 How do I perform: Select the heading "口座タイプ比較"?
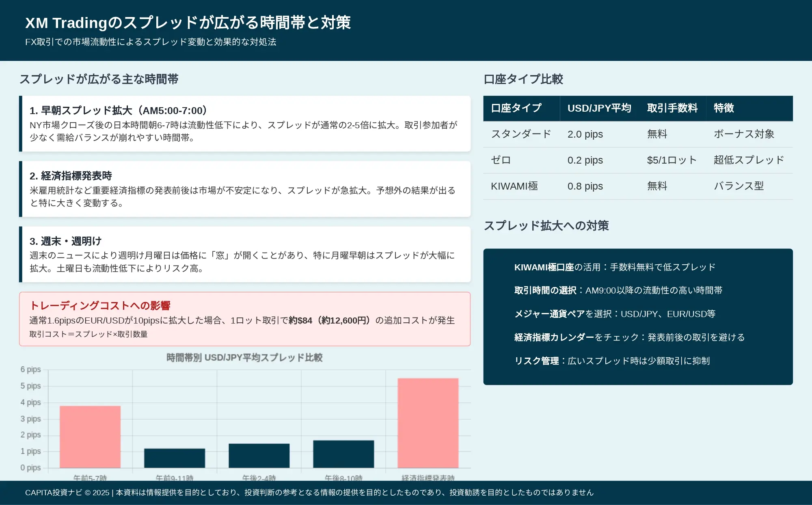point(523,79)
